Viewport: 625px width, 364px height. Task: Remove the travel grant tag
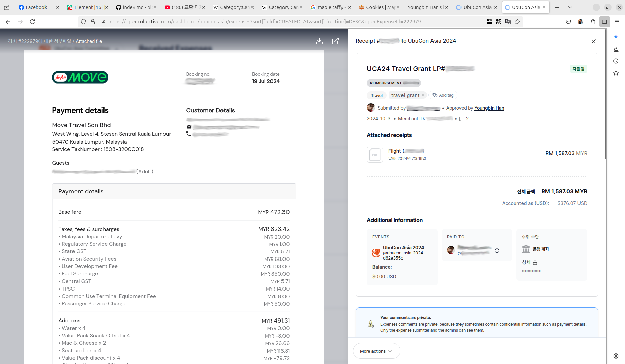click(x=423, y=95)
